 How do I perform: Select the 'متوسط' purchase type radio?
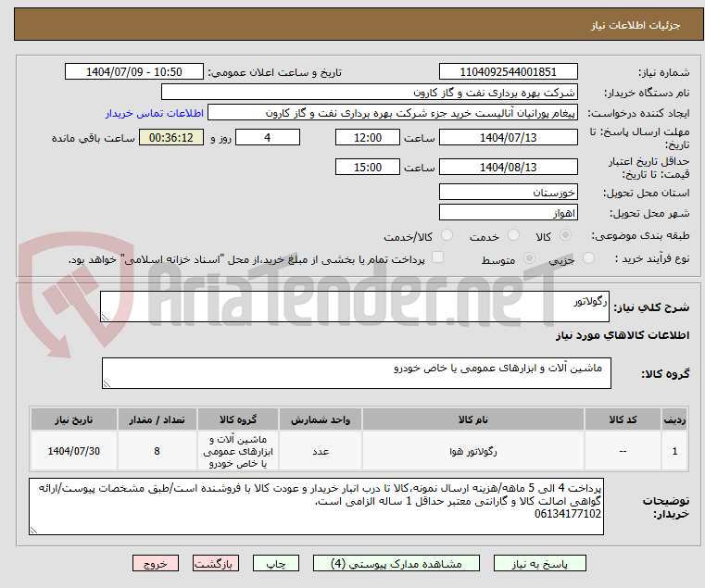(x=530, y=258)
